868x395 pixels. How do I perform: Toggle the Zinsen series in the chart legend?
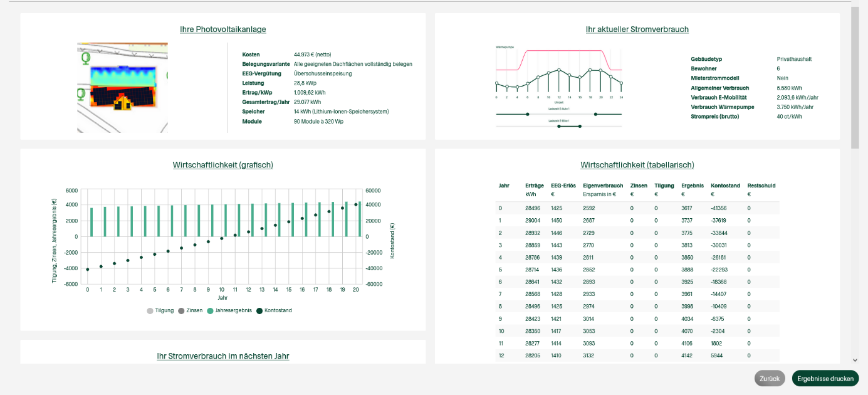tap(190, 310)
